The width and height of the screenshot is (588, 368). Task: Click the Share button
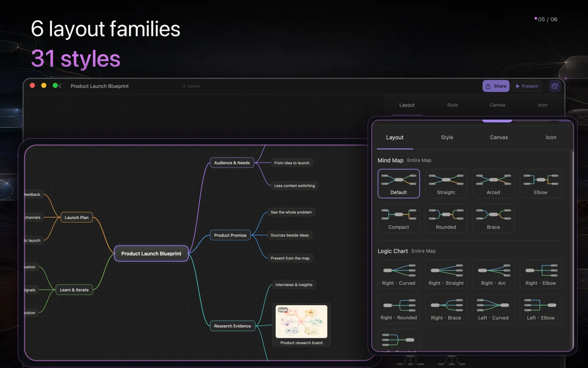[496, 86]
